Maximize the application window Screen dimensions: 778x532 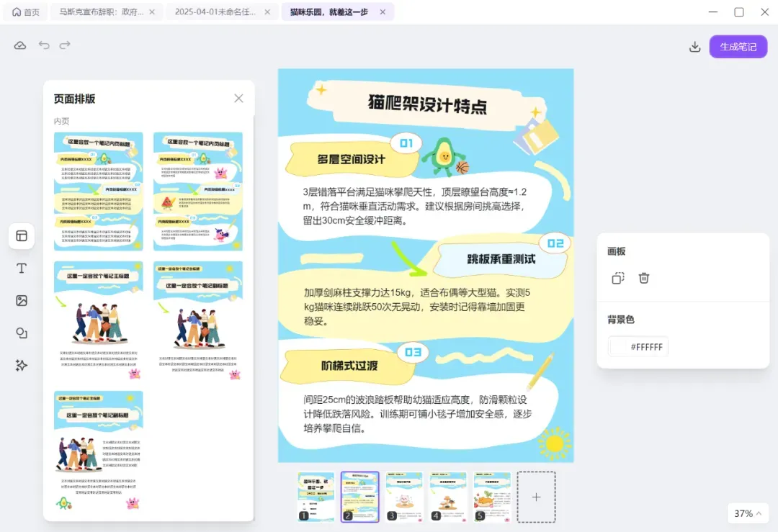point(739,12)
